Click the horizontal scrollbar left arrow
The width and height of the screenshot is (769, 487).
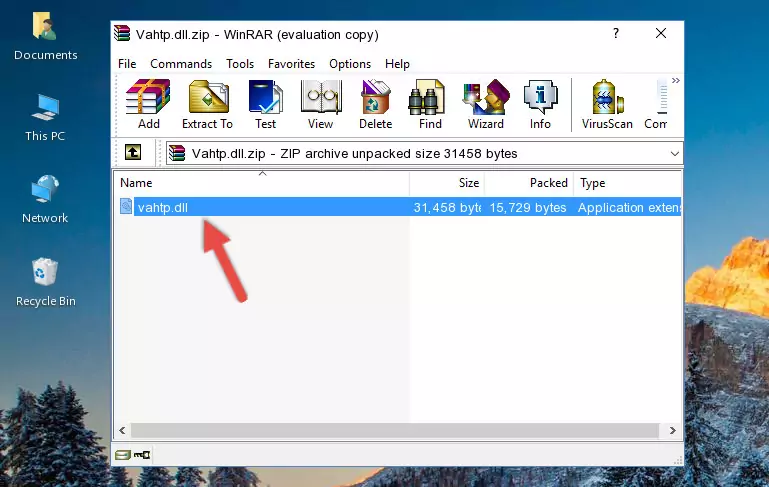click(x=122, y=431)
